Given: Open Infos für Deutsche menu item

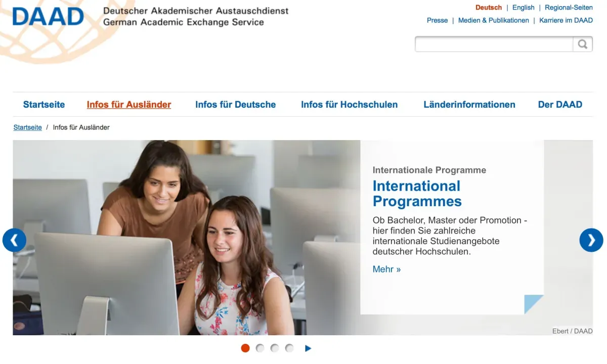Looking at the screenshot, I should click(x=236, y=105).
